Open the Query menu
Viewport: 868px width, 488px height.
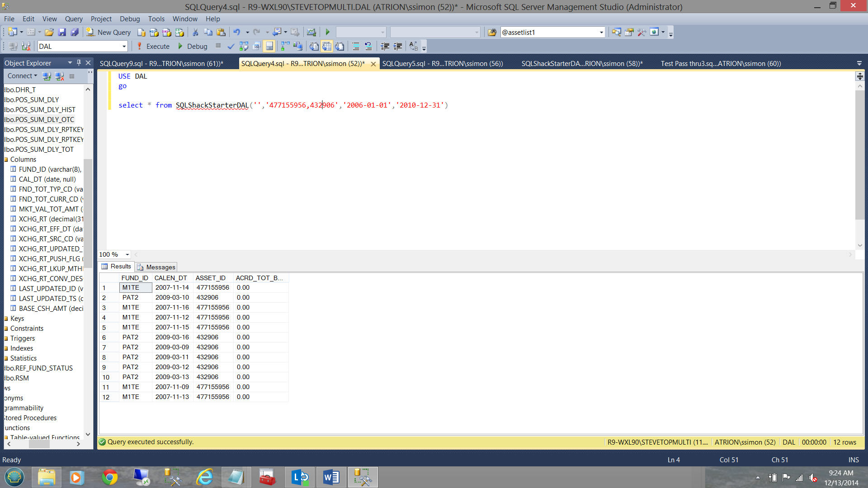74,19
